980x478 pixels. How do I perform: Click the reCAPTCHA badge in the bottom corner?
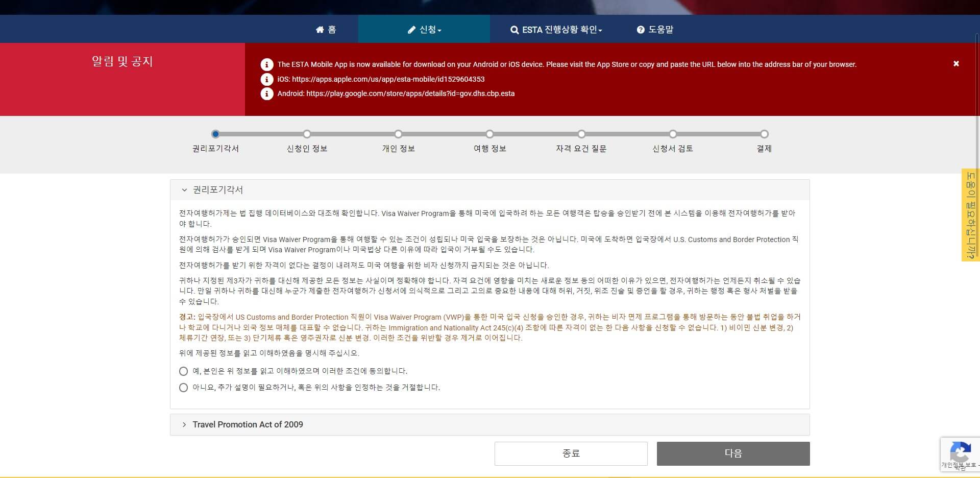(x=961, y=454)
